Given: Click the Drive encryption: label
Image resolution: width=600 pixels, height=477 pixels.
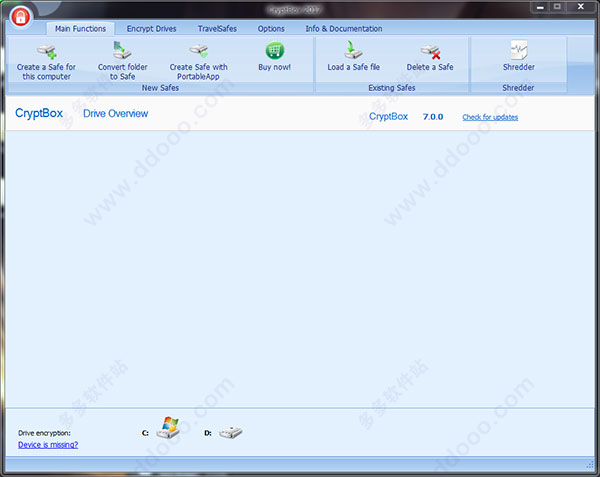Looking at the screenshot, I should coord(44,433).
